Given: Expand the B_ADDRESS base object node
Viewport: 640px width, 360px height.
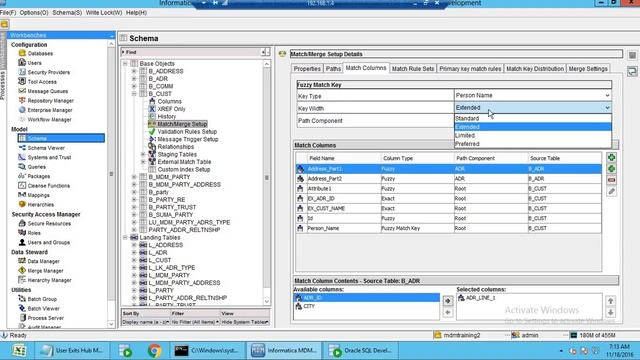Looking at the screenshot, I should pyautogui.click(x=134, y=71).
